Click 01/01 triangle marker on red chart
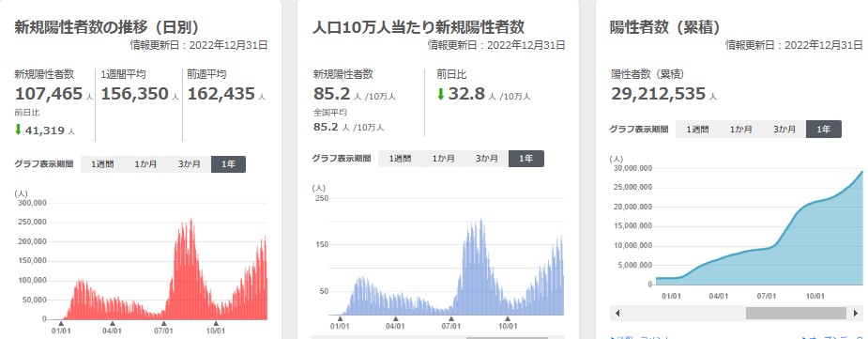The width and height of the screenshot is (868, 339). pyautogui.click(x=61, y=323)
